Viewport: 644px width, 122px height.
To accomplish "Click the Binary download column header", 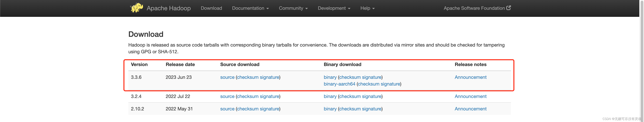I will tap(342, 64).
